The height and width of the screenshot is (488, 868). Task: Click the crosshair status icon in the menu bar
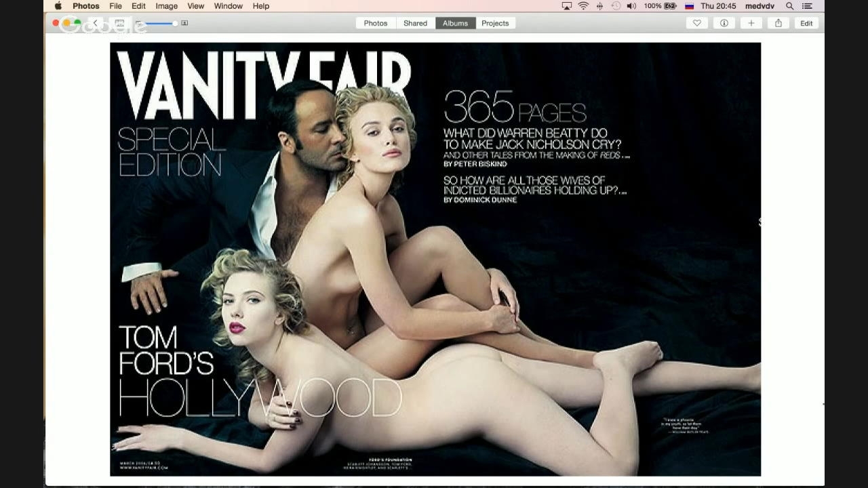coord(599,6)
